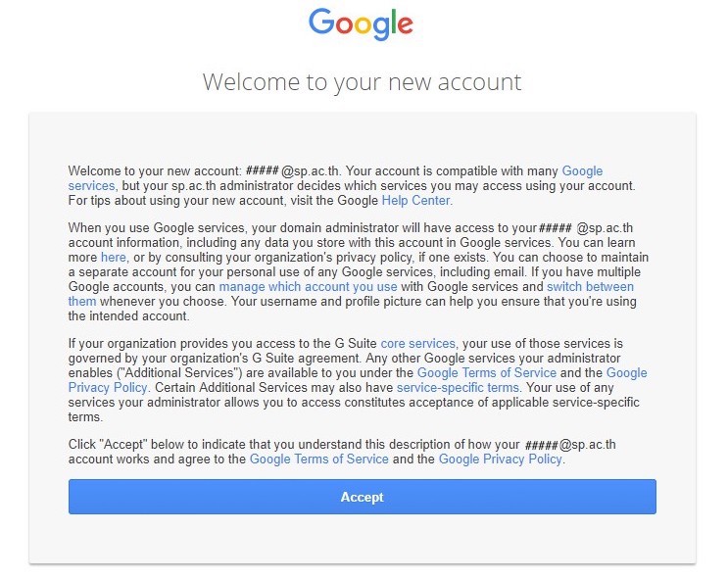Image resolution: width=728 pixels, height=580 pixels.
Task: Click the Google logo at top
Action: point(361,24)
